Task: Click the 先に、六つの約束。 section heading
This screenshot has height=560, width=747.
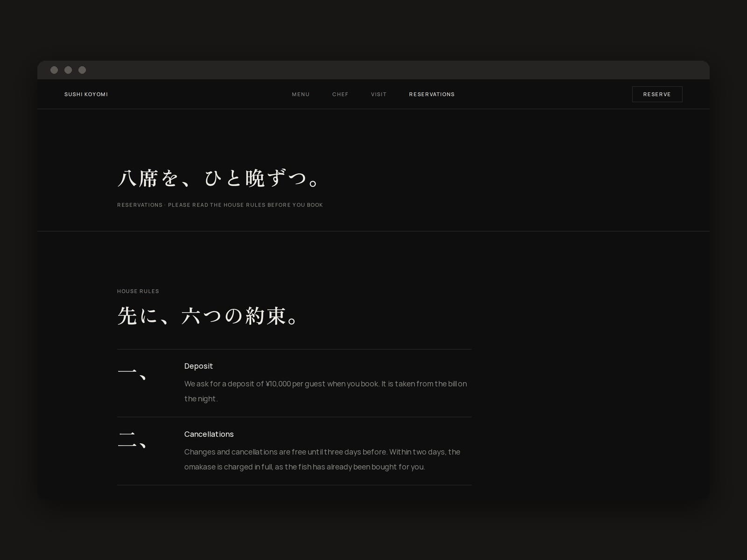Action: click(207, 316)
